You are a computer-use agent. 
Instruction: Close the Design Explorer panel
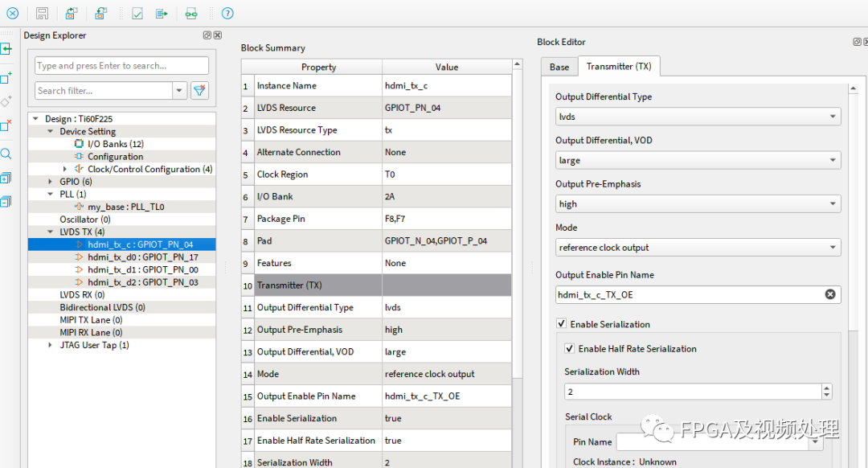coord(218,35)
